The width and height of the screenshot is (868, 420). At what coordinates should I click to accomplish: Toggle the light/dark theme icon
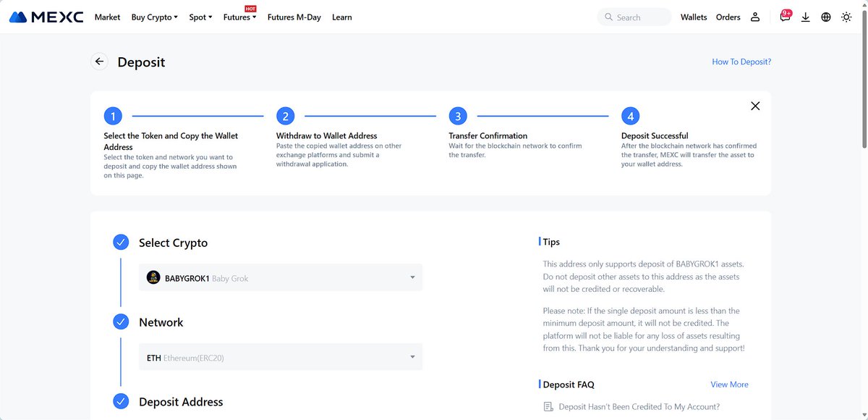(x=846, y=17)
